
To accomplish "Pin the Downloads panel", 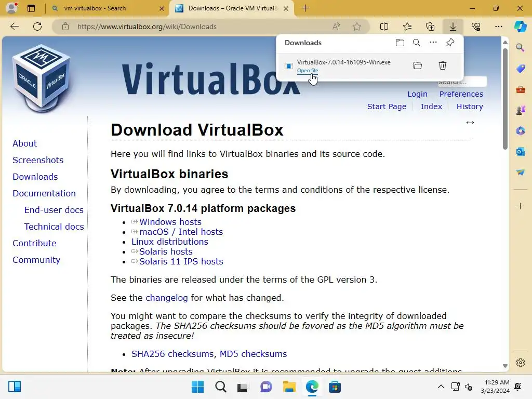I will 450,43.
